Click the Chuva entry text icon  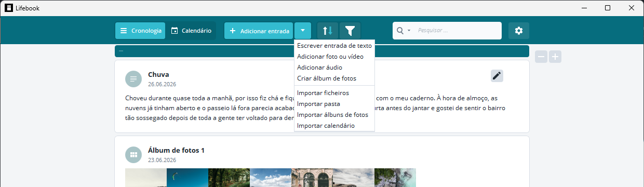click(x=133, y=79)
